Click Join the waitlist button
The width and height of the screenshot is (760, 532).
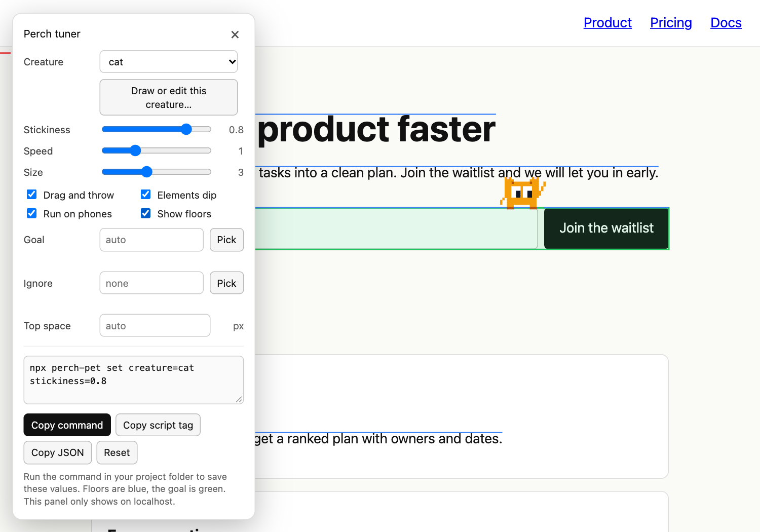coord(606,229)
